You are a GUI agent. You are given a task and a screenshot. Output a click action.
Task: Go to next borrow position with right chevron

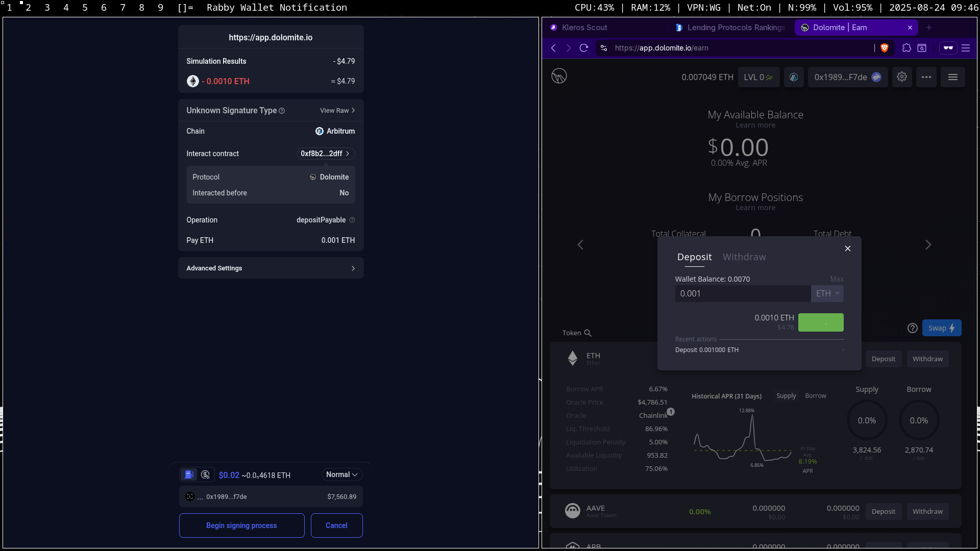[x=928, y=245]
